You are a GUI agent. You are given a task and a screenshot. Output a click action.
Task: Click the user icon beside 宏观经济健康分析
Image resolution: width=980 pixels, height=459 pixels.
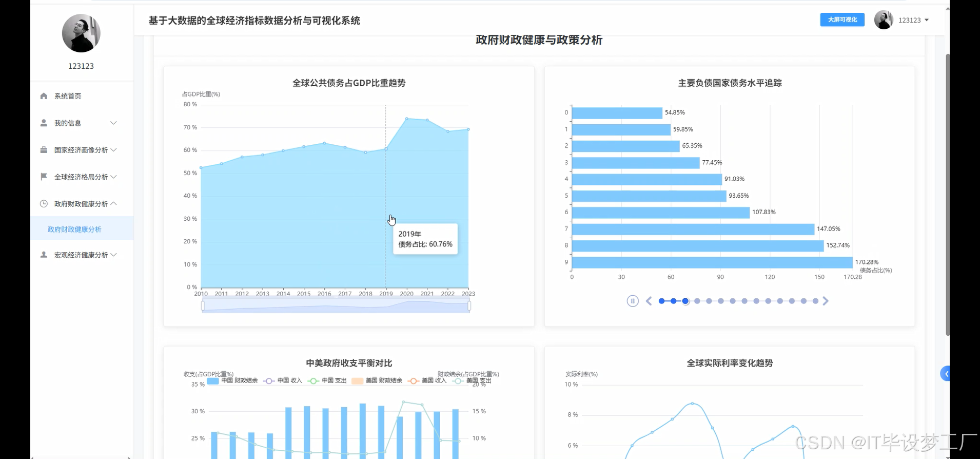click(x=44, y=255)
